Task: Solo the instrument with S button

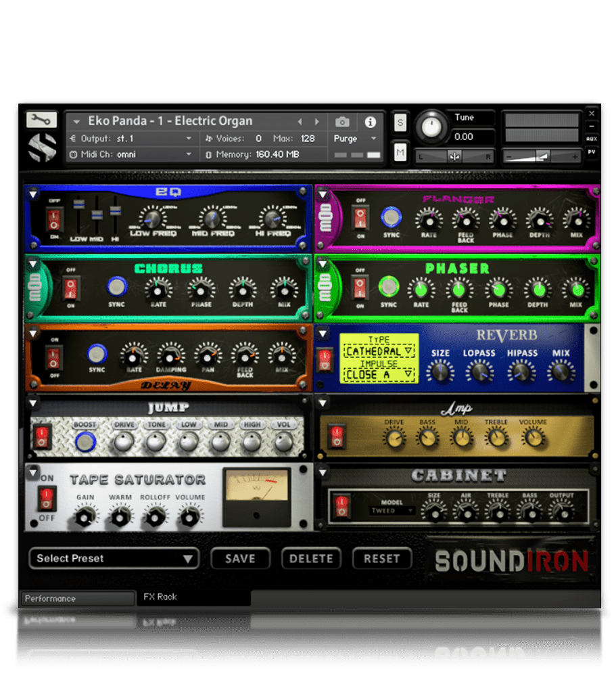Action: [x=400, y=123]
